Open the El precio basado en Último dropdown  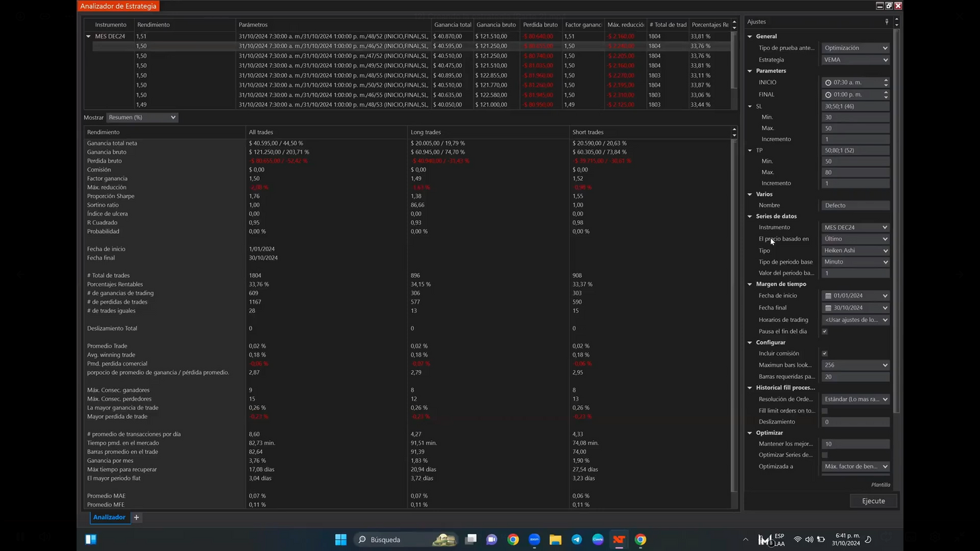855,239
